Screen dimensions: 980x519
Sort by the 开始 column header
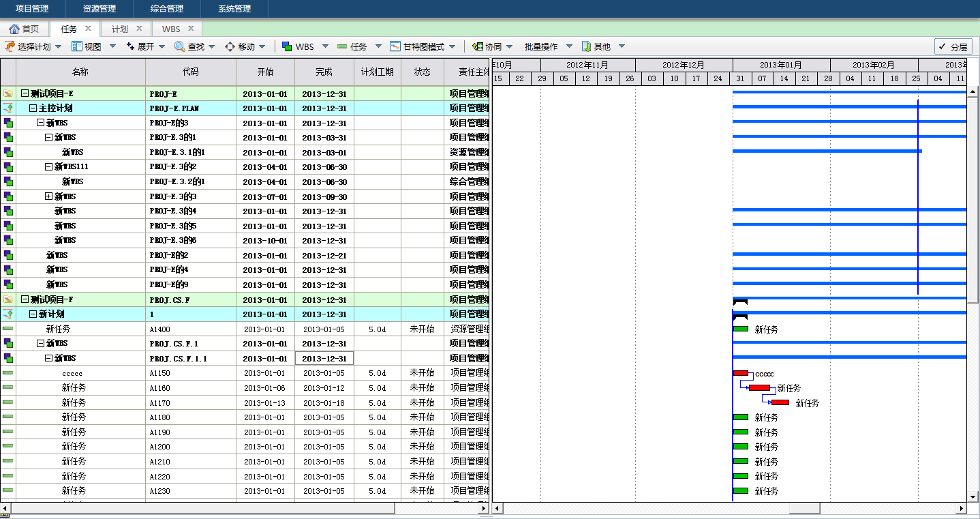point(265,72)
